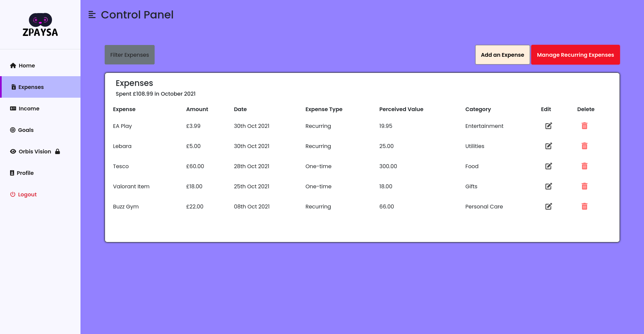
Task: Click the Food category cell
Action: pos(472,166)
